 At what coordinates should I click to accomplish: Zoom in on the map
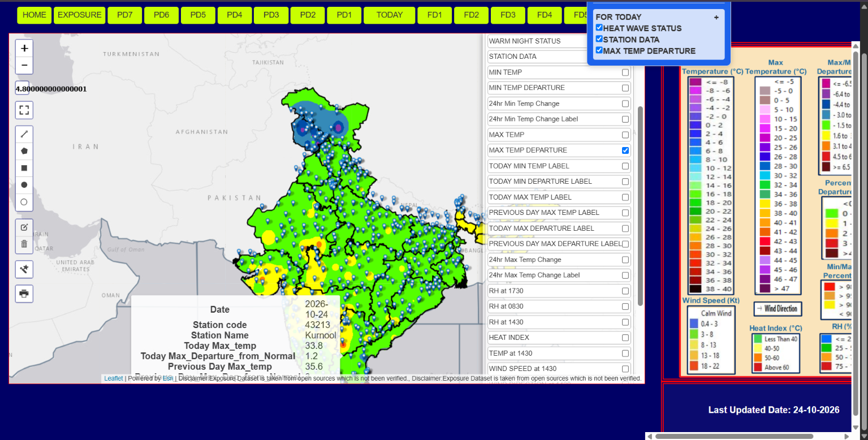[24, 49]
